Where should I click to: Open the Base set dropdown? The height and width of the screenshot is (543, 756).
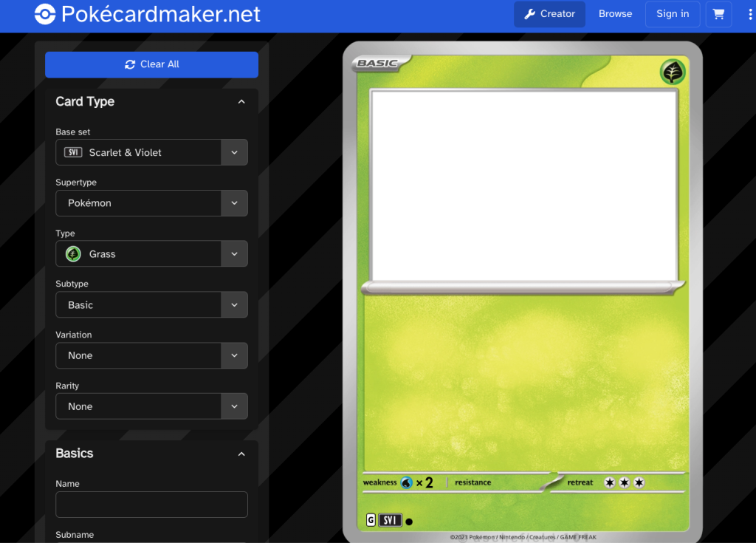pos(152,152)
